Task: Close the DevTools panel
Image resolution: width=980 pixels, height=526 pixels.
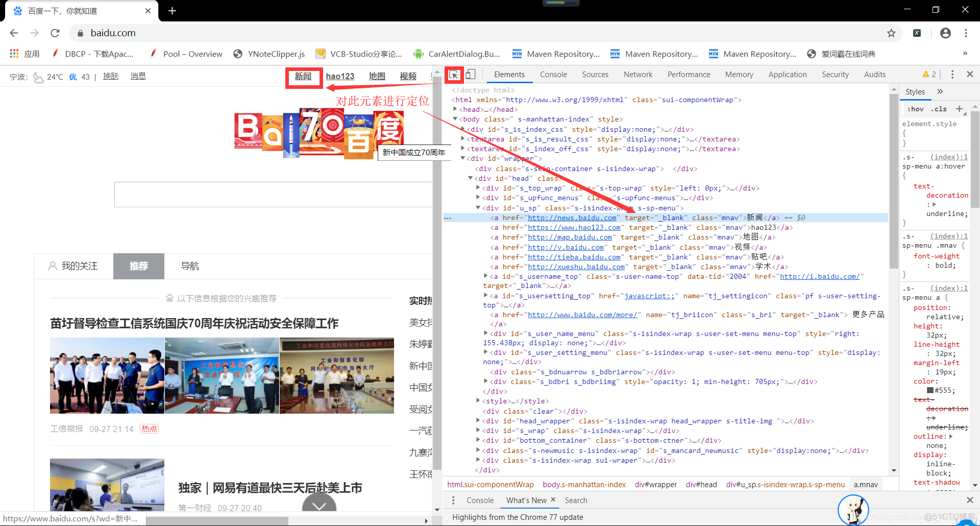Action: (970, 75)
